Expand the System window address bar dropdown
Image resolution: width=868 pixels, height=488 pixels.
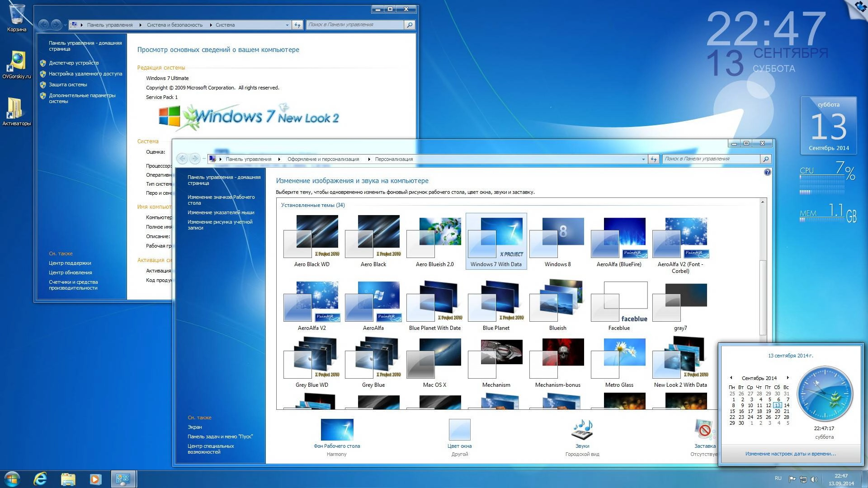pyautogui.click(x=287, y=25)
